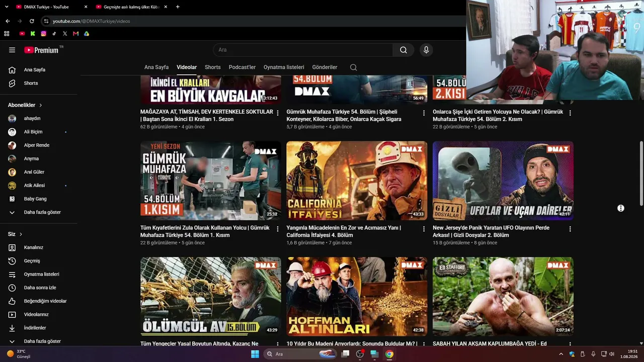644x362 pixels.
Task: Open a new browser tab
Action: click(178, 7)
